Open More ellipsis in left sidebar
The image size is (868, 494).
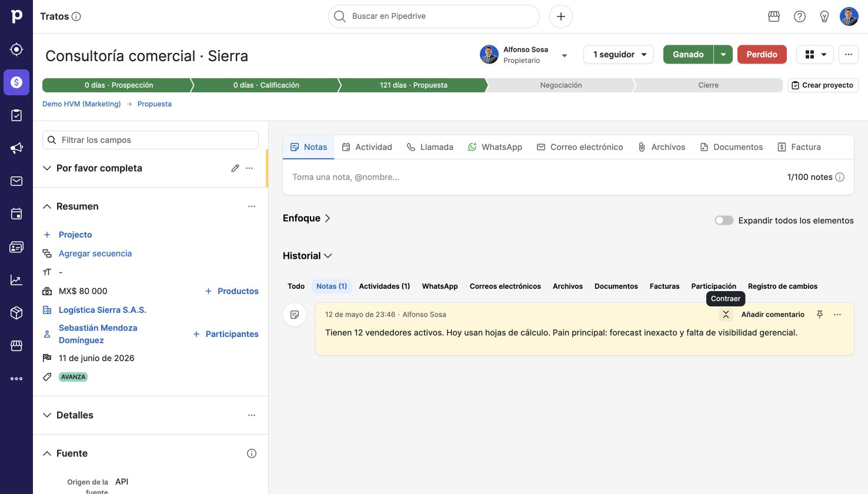coord(16,379)
